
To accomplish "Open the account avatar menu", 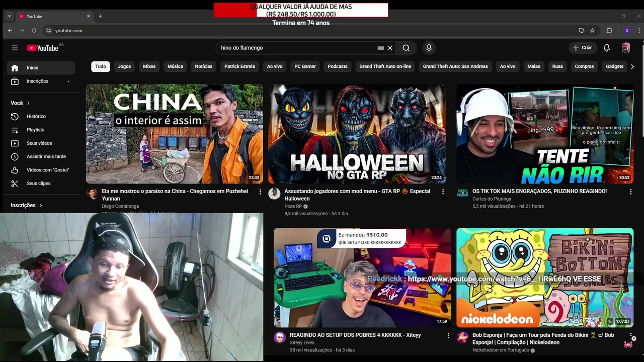I will [626, 48].
